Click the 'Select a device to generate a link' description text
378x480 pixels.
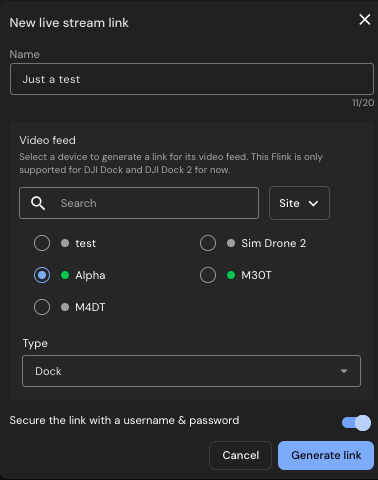[x=171, y=163]
